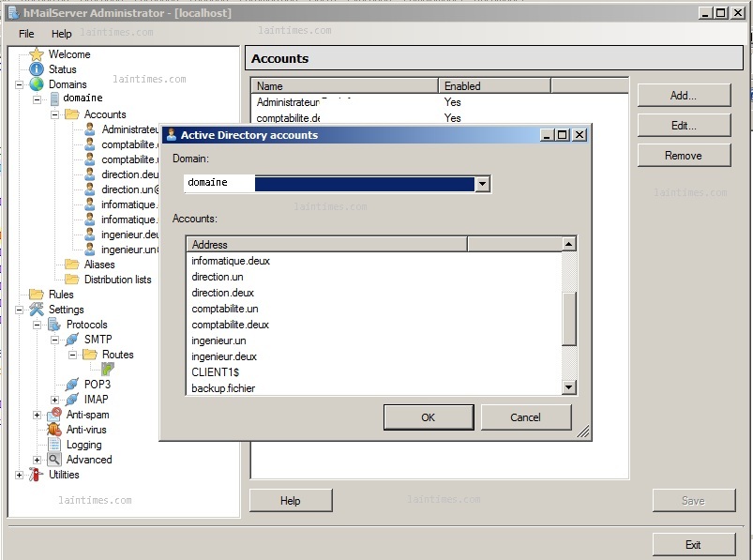Click the address list scroll down arrow
The image size is (753, 560).
tap(569, 387)
